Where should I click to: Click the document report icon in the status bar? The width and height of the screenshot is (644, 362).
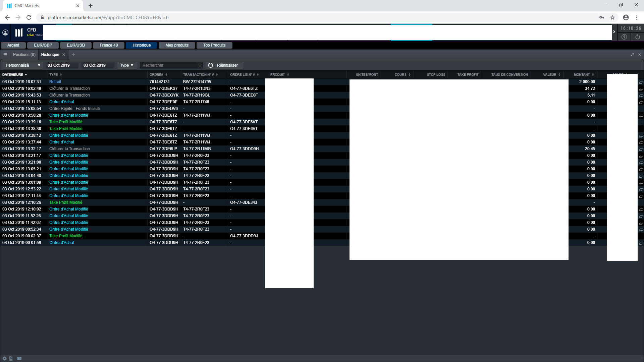click(11, 358)
